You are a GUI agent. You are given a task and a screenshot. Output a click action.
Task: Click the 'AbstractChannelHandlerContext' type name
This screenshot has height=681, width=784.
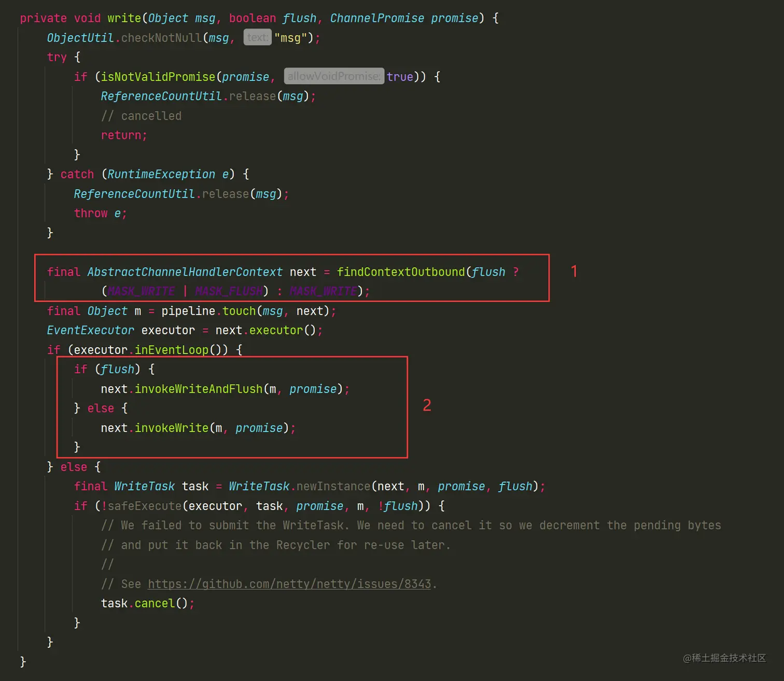point(185,272)
